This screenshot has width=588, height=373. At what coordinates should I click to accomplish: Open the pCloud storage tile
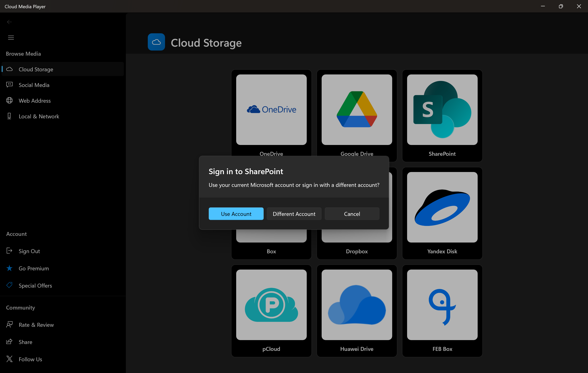point(271,311)
